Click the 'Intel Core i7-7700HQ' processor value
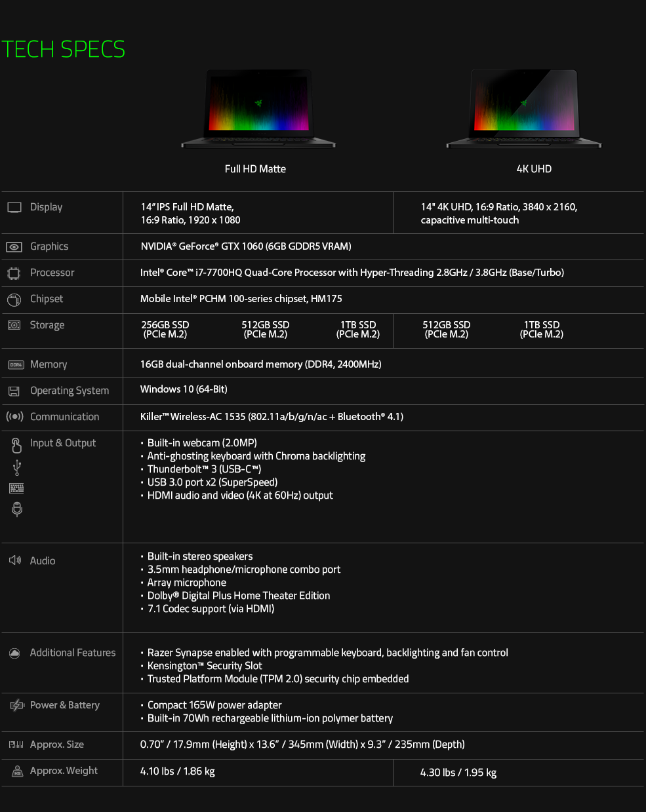Viewport: 646px width, 812px height. pyautogui.click(x=352, y=273)
